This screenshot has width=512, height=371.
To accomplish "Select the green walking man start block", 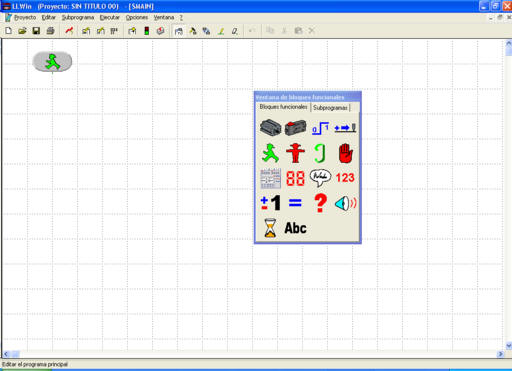I will click(x=270, y=153).
